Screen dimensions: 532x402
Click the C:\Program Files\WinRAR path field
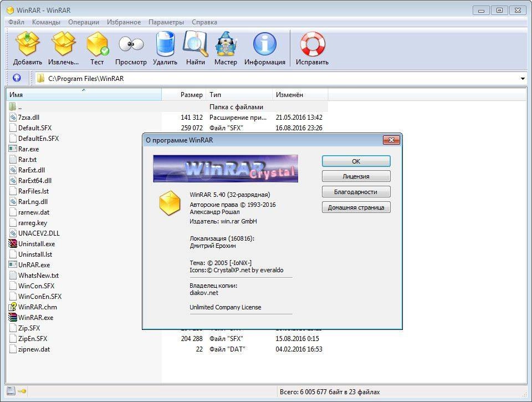coord(282,78)
